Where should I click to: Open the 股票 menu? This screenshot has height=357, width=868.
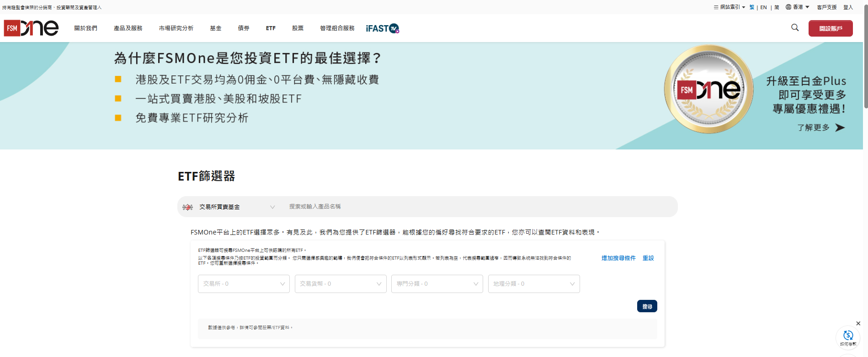(298, 28)
